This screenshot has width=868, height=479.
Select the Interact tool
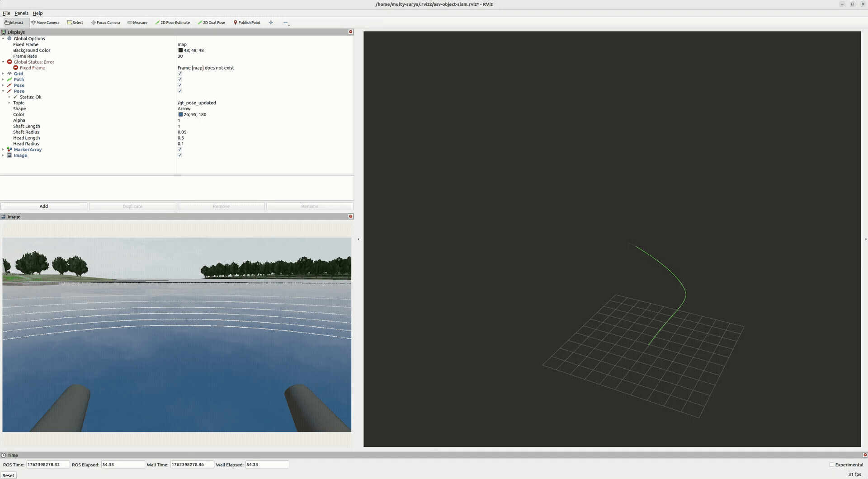[16, 22]
